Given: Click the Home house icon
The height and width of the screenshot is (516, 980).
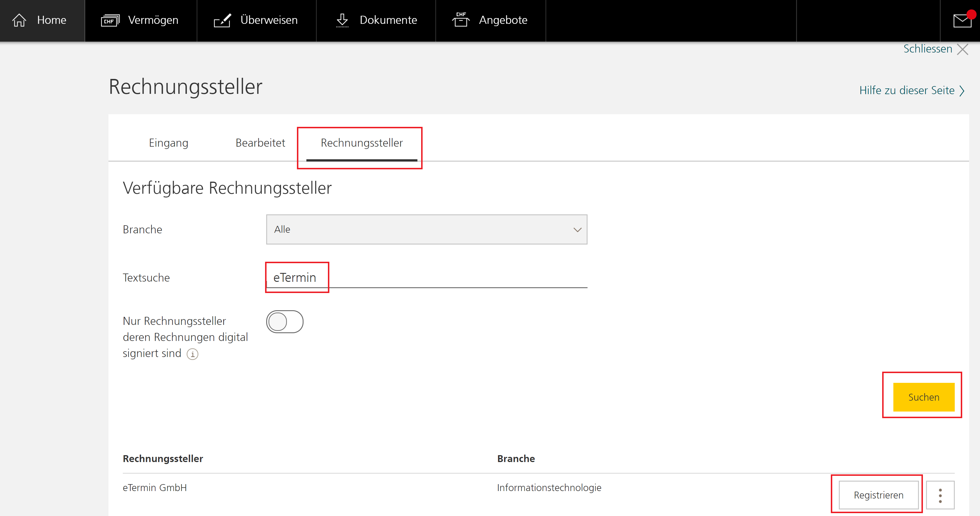Looking at the screenshot, I should (x=19, y=20).
